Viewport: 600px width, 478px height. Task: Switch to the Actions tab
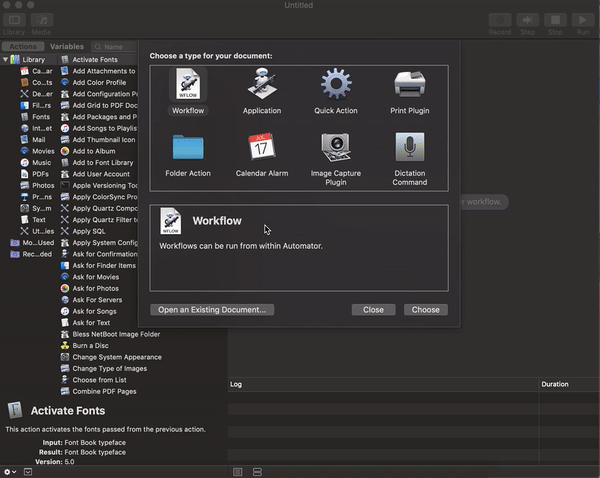pos(23,46)
